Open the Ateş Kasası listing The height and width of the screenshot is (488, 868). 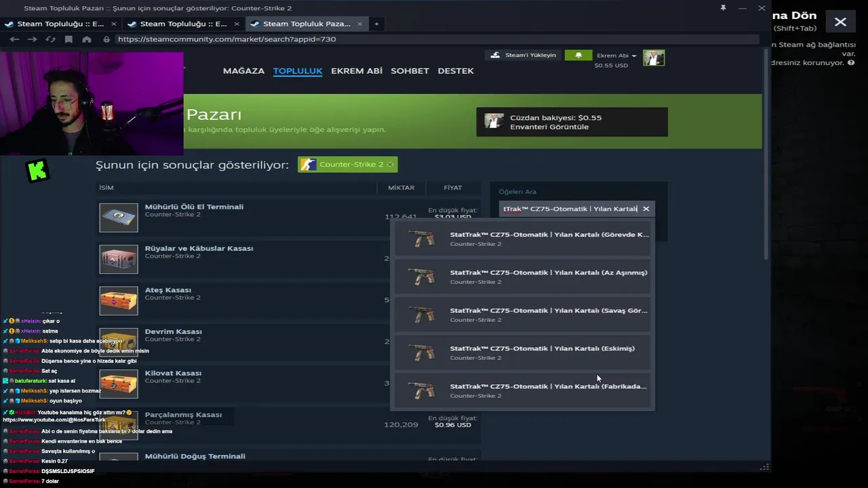288,300
